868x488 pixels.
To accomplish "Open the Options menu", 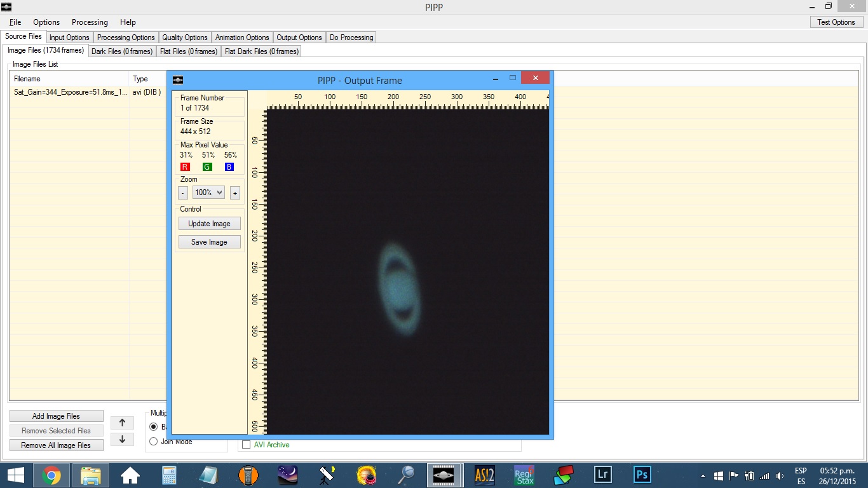I will [46, 22].
